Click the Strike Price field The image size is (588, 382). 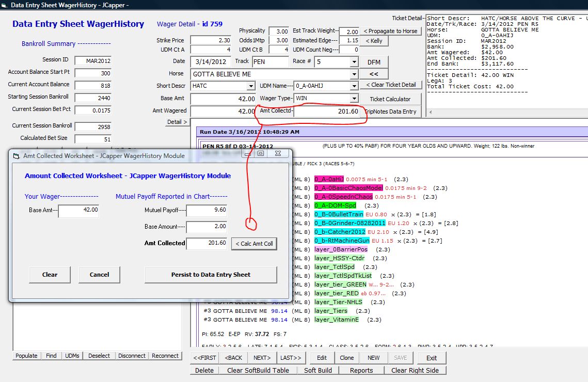tap(211, 40)
